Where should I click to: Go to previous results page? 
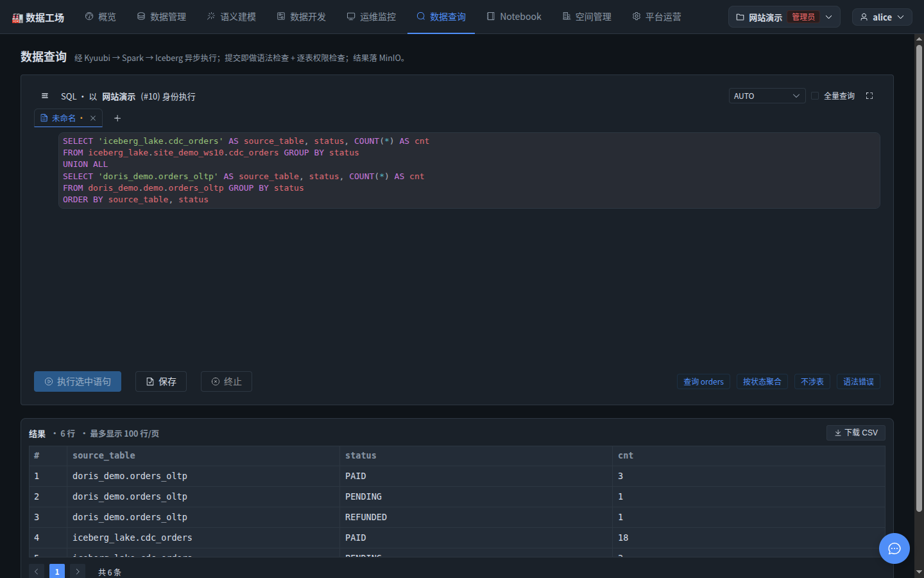(x=37, y=572)
